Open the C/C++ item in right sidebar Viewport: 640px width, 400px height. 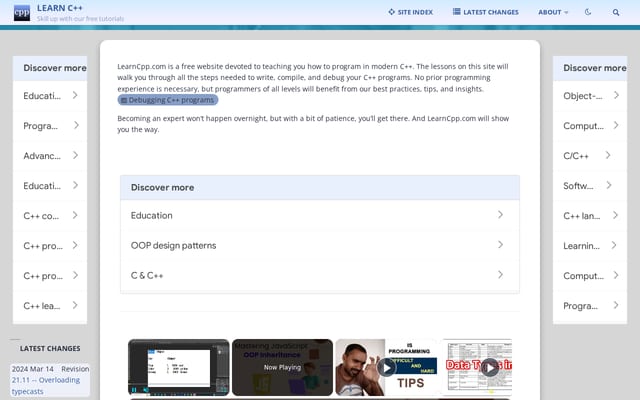click(x=590, y=156)
